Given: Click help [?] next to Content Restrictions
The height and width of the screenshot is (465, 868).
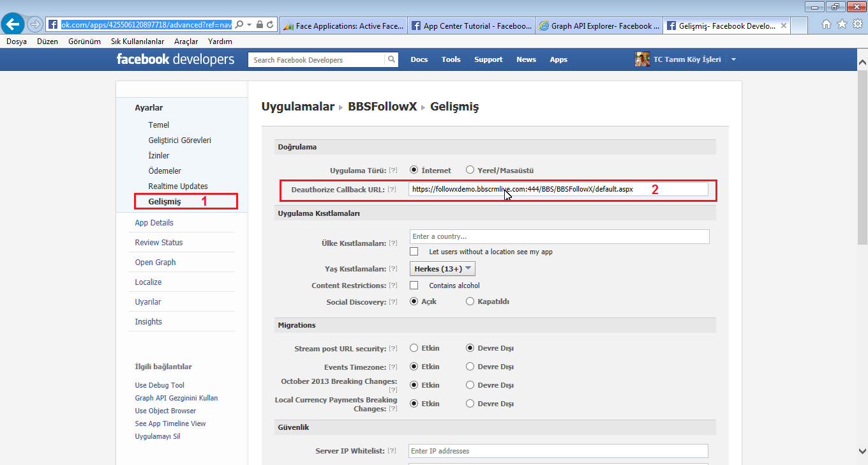Looking at the screenshot, I should click(x=393, y=286).
